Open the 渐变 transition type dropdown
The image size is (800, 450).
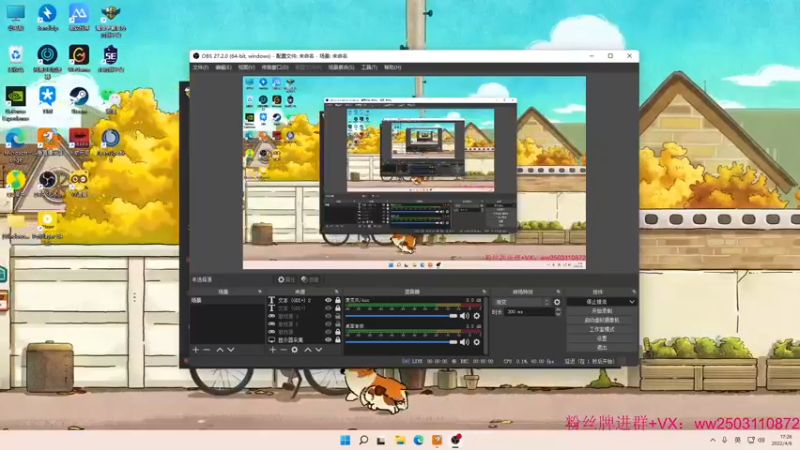point(521,302)
